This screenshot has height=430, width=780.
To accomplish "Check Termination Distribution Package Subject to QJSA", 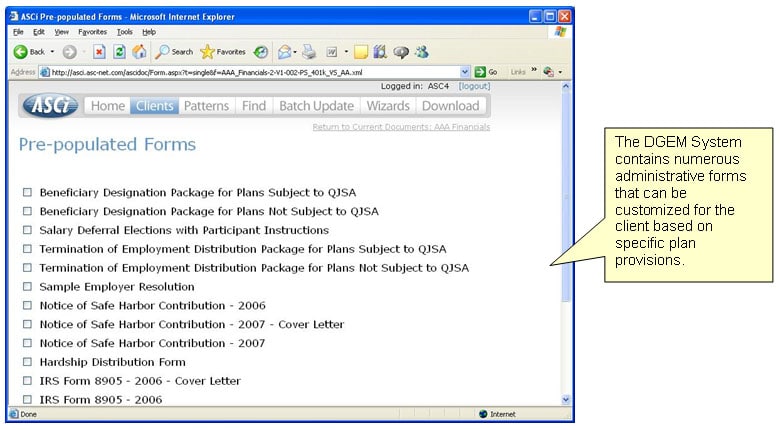I will (x=27, y=249).
